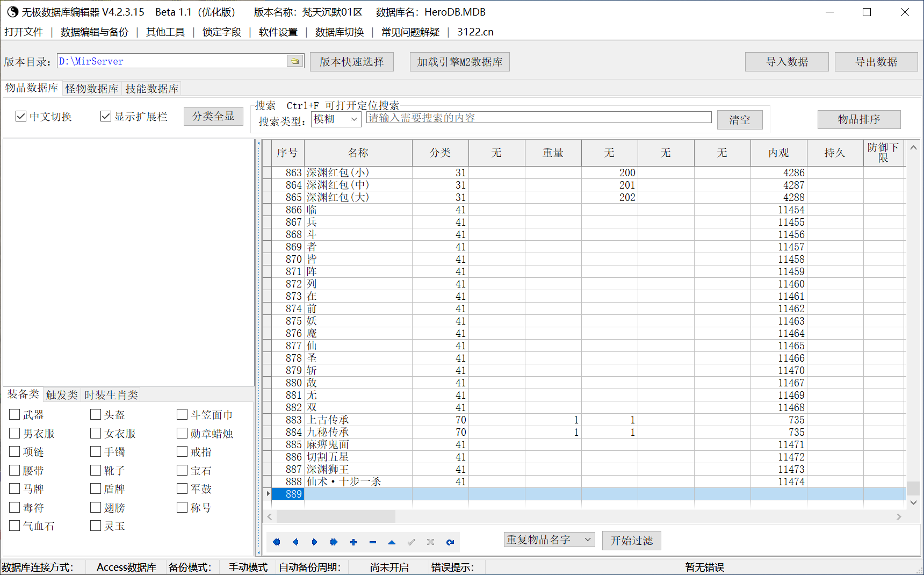
Task: Open the 数据库切换 menu
Action: tap(340, 32)
